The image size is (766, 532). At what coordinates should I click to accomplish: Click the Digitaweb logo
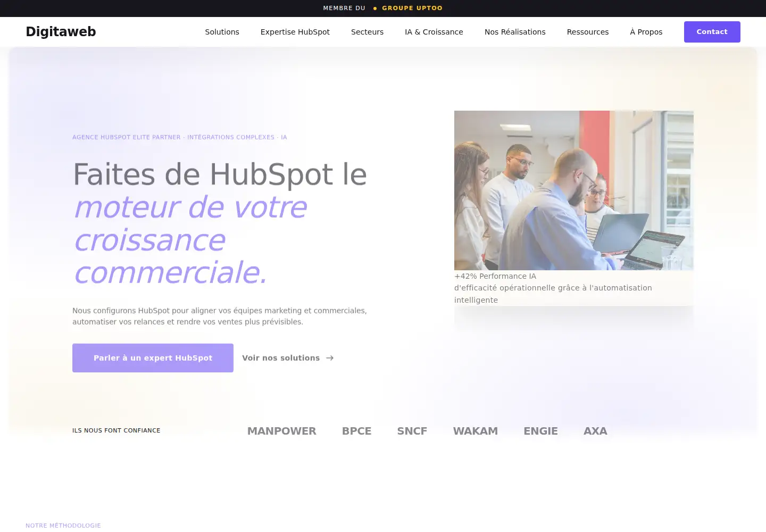[x=61, y=32]
